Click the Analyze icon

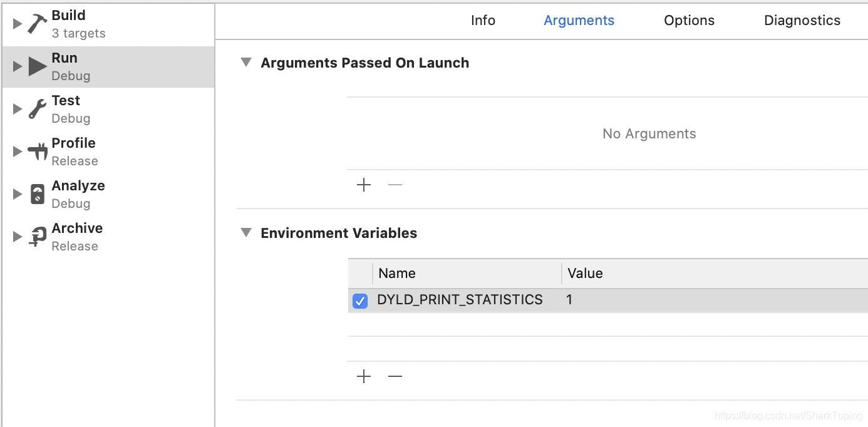(38, 194)
